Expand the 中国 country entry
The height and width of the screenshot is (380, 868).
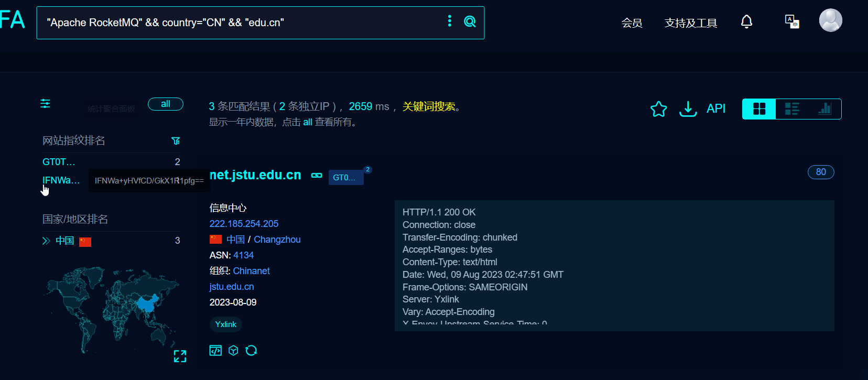pyautogui.click(x=46, y=241)
